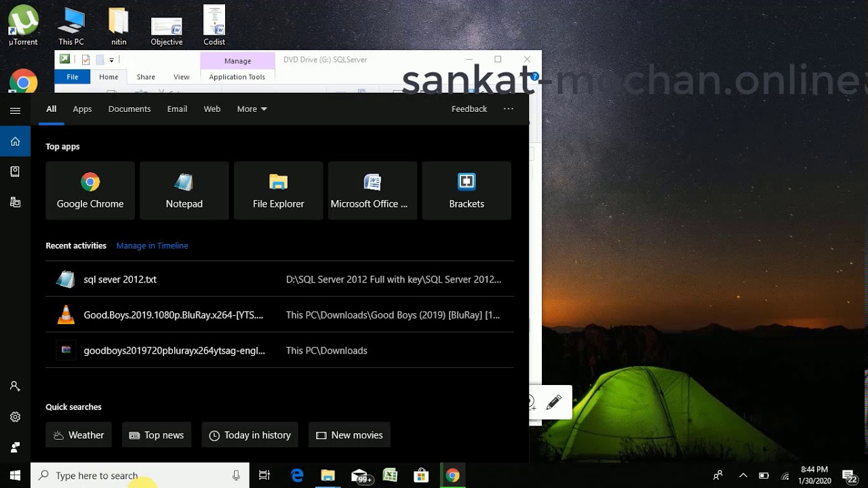Open the notebook icon in search sidebar
The image size is (868, 488).
coord(15,172)
